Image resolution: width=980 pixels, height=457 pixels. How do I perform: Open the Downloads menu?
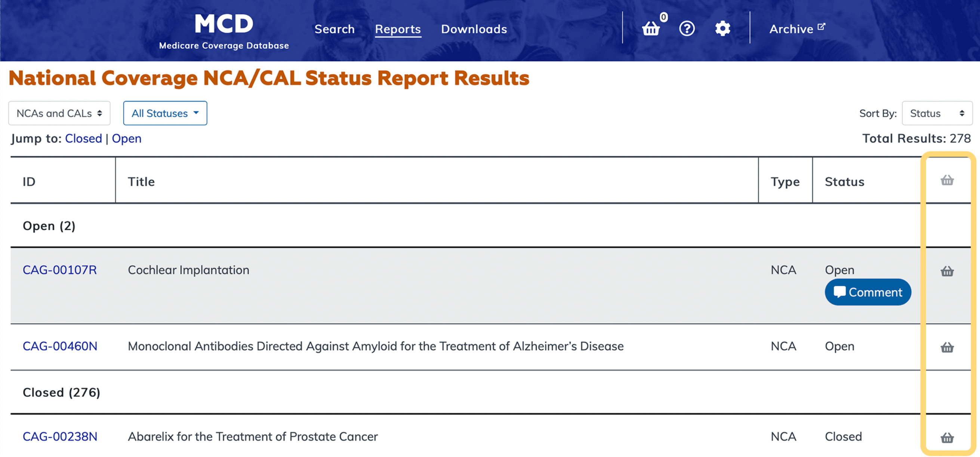click(474, 29)
